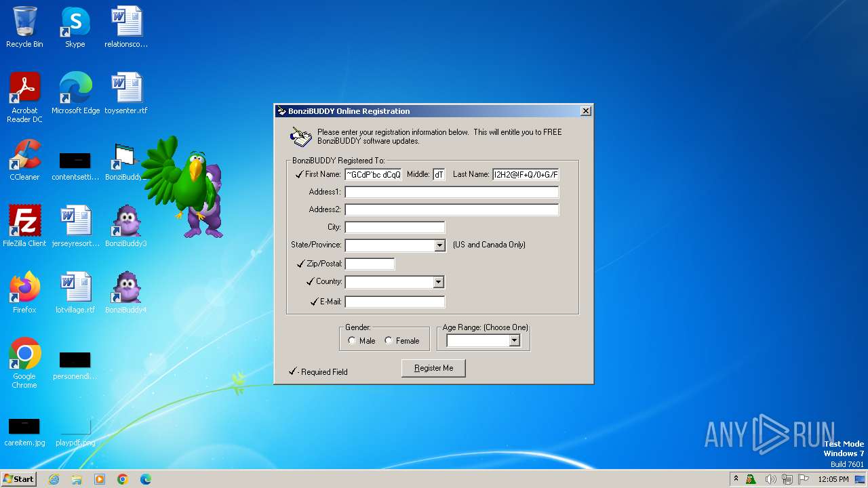Click the network tray icon

click(x=787, y=479)
